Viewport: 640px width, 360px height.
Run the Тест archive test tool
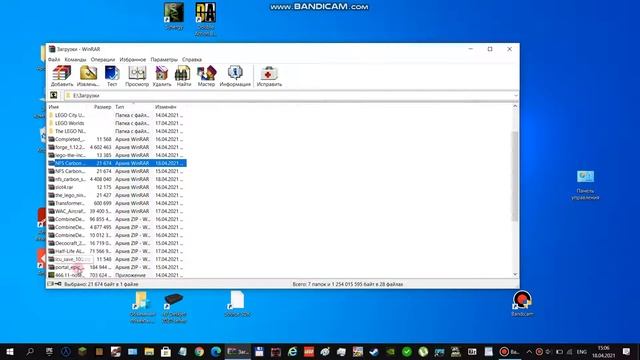112,76
